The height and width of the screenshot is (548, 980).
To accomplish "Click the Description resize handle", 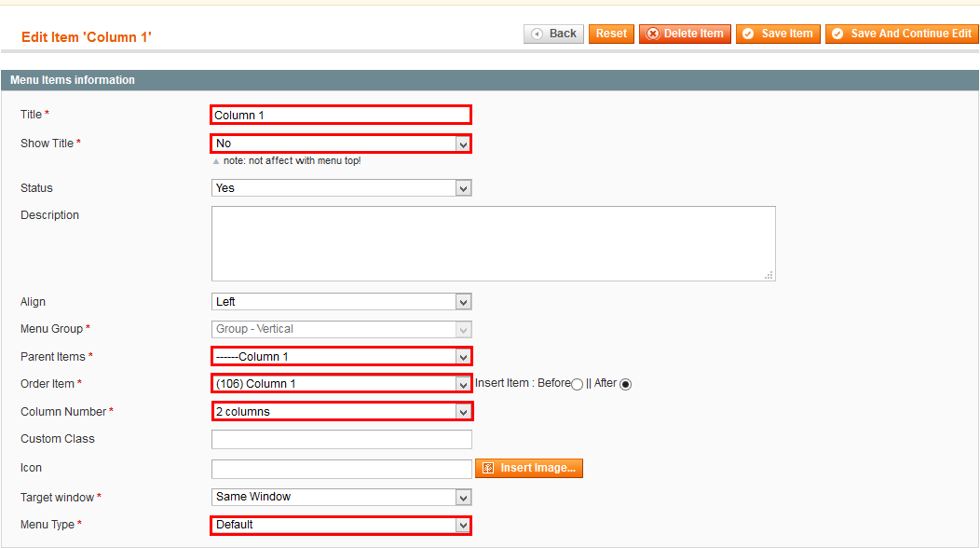I will tap(769, 275).
